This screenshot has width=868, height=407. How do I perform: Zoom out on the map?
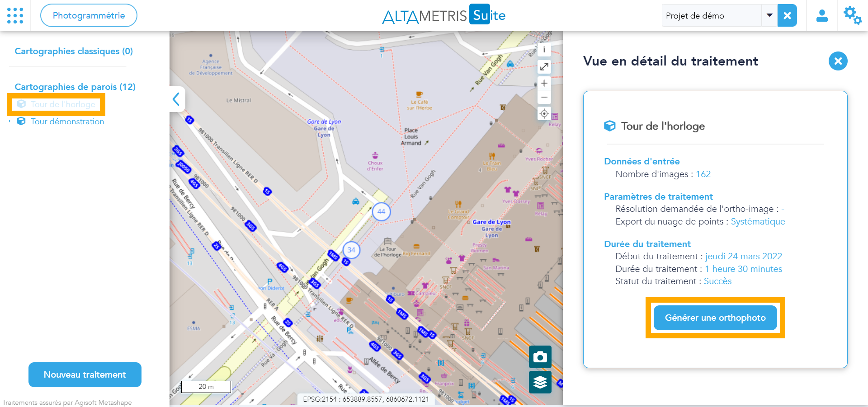pyautogui.click(x=544, y=97)
